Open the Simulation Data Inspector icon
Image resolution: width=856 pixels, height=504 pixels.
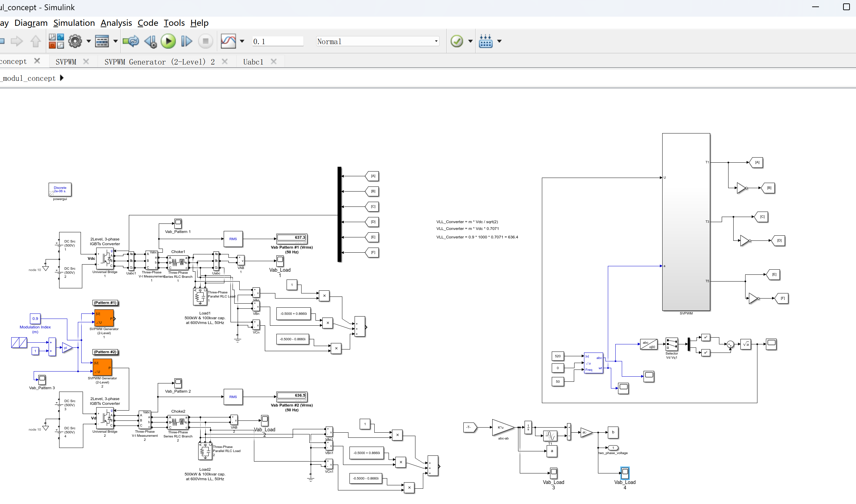[x=228, y=41]
